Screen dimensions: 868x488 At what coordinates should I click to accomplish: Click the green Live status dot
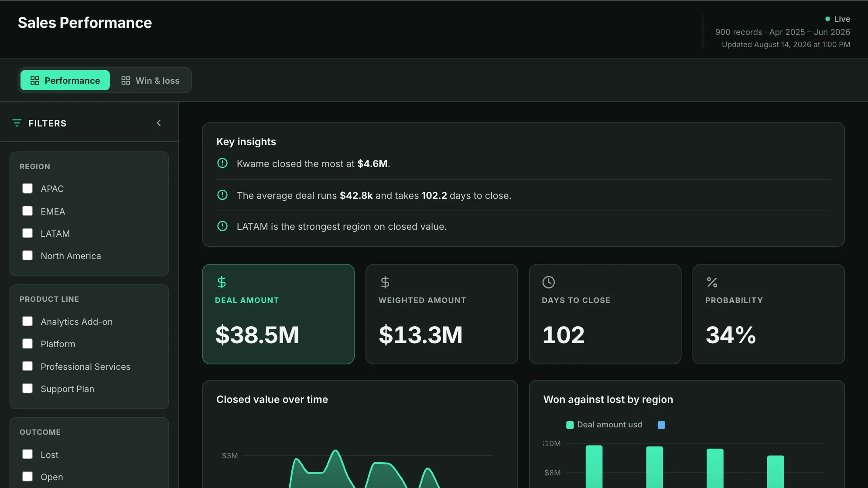[827, 19]
